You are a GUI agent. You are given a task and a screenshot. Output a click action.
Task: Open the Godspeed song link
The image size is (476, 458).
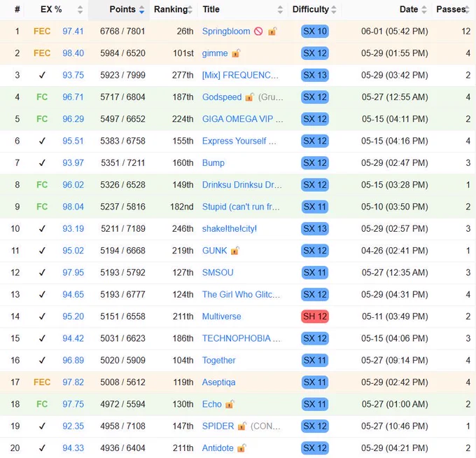tap(222, 97)
